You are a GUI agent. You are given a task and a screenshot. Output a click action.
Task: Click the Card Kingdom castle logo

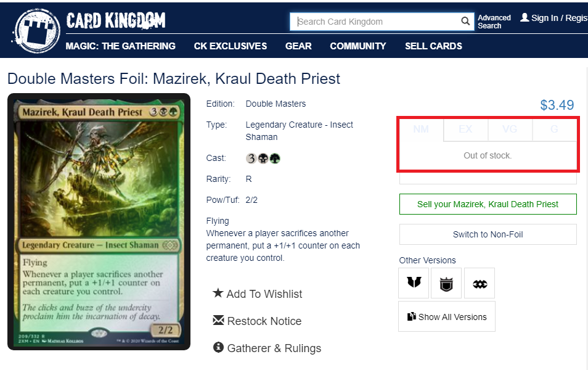point(36,31)
